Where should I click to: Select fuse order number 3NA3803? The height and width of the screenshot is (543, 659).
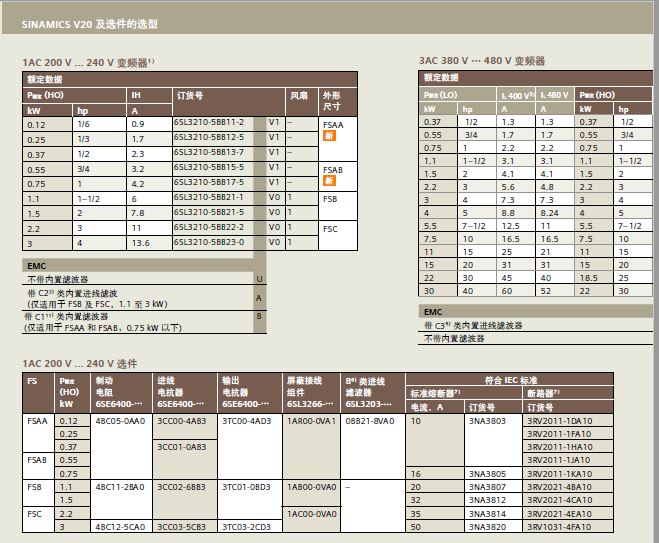coord(487,421)
